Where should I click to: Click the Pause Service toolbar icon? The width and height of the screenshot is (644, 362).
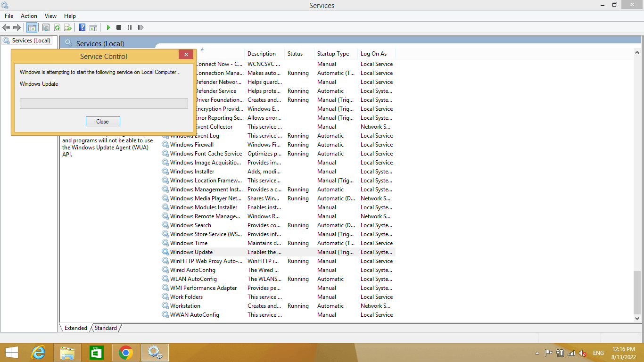[x=130, y=28]
